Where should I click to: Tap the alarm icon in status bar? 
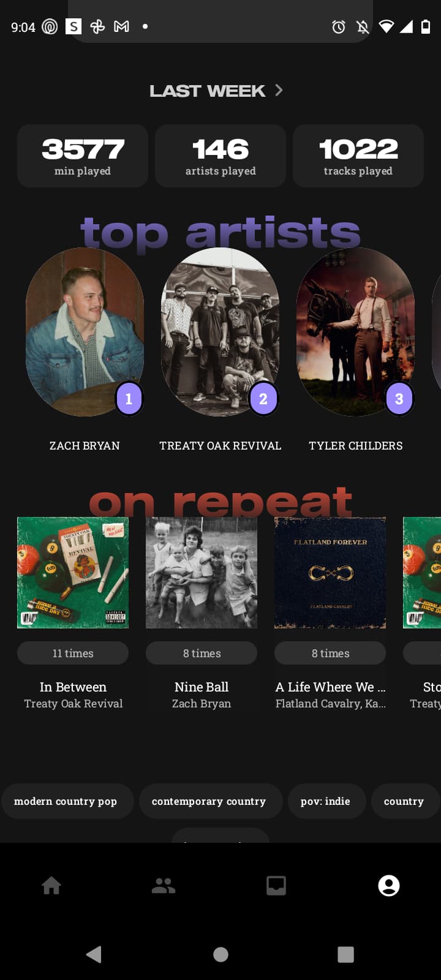339,26
